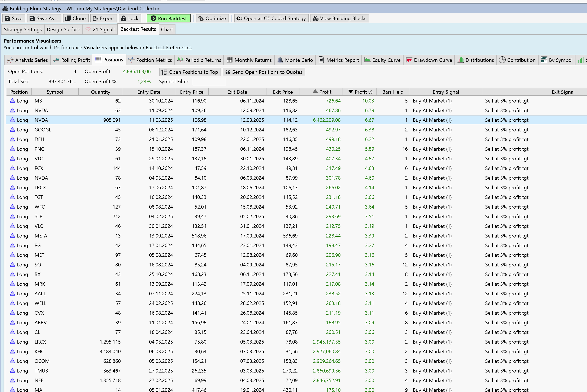Open the Optimize tool
Image resolution: width=587 pixels, height=392 pixels.
(212, 18)
